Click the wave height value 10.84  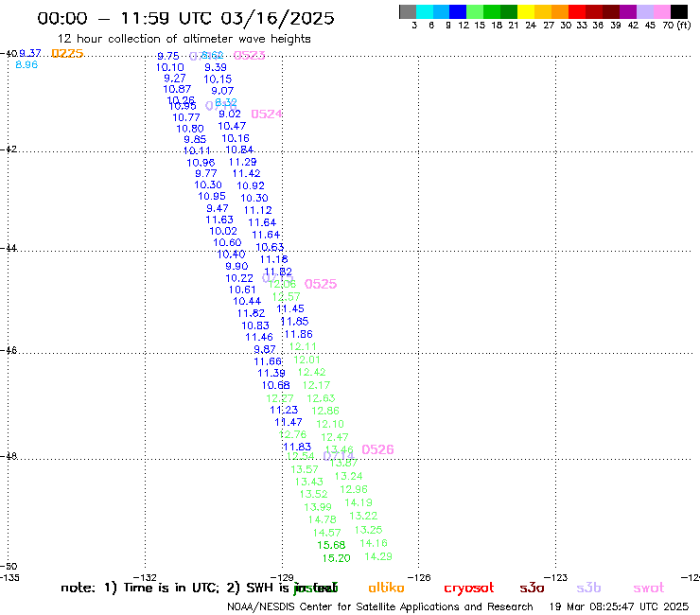tap(239, 150)
